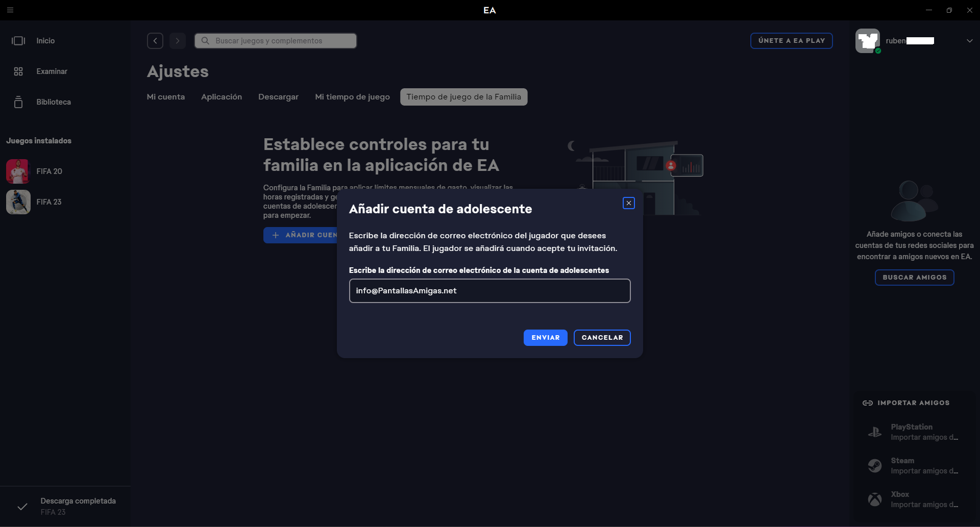Open FIFA 20 game thumbnail
The height and width of the screenshot is (527, 980).
click(x=18, y=171)
